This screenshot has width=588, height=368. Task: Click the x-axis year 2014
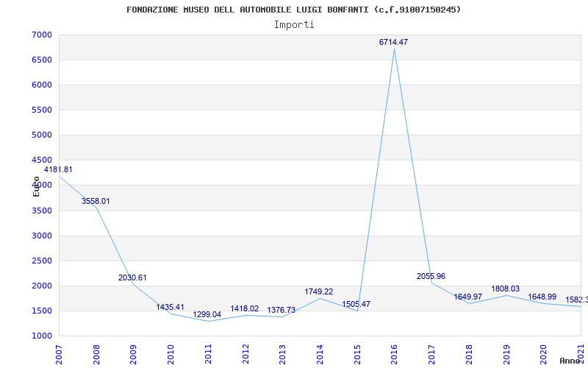[320, 355]
